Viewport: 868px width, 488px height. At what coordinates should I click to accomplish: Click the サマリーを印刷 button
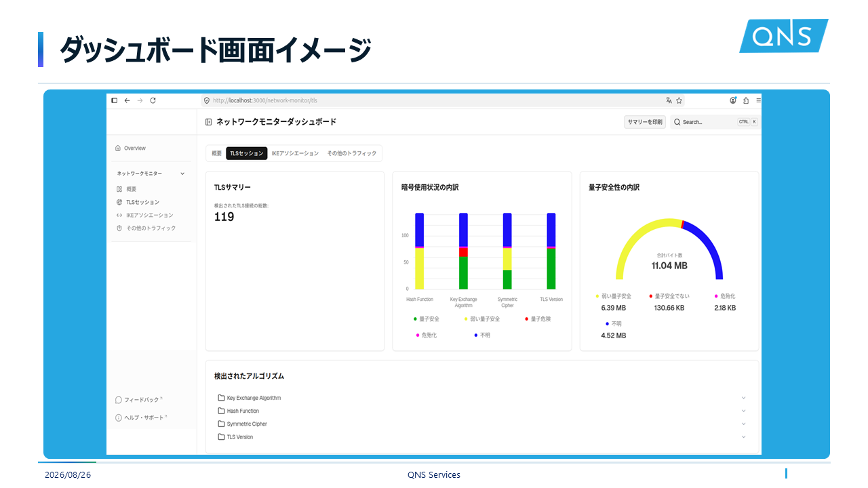pyautogui.click(x=645, y=122)
